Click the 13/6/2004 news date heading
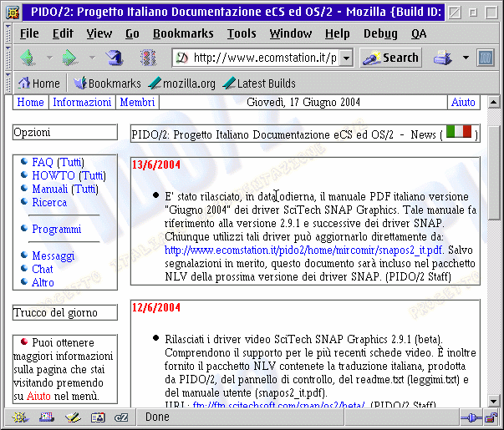504x430 pixels. pyautogui.click(x=156, y=164)
